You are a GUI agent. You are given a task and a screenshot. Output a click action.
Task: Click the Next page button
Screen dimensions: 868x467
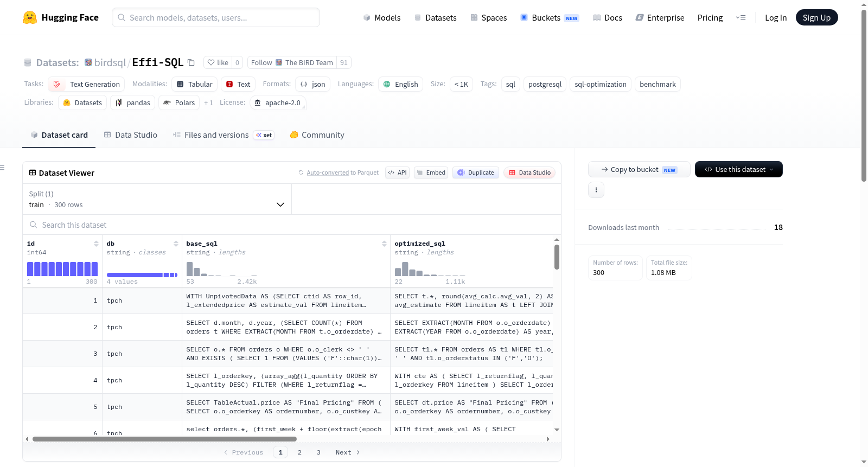(347, 452)
